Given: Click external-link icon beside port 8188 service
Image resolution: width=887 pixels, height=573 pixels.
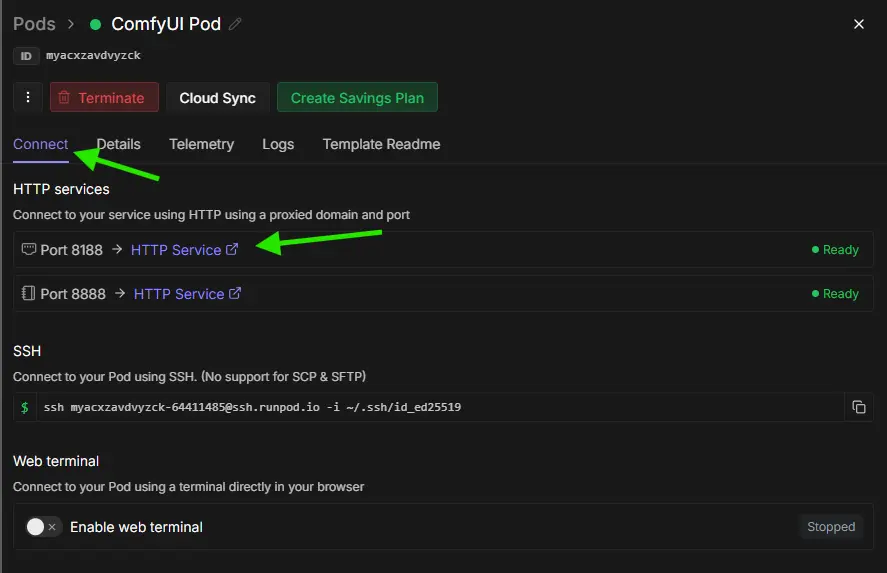Looking at the screenshot, I should point(232,250).
